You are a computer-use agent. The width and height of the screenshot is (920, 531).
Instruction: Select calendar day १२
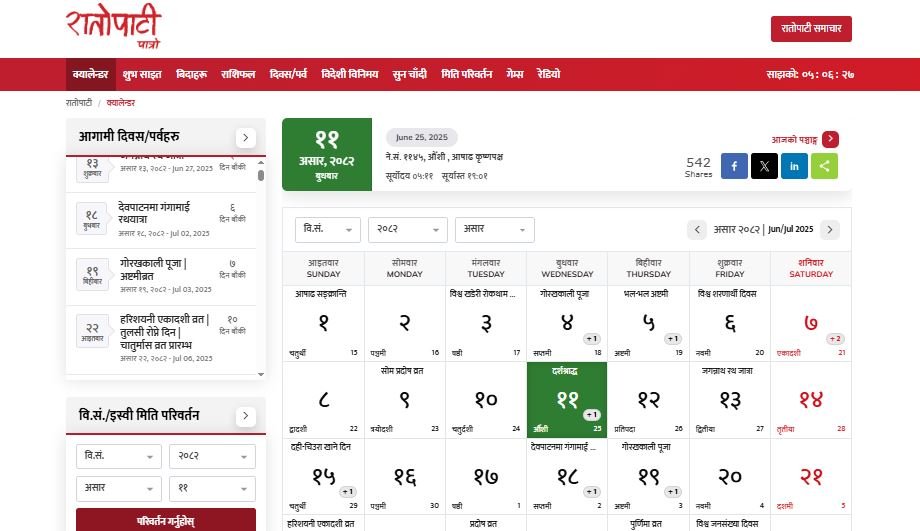coord(648,400)
